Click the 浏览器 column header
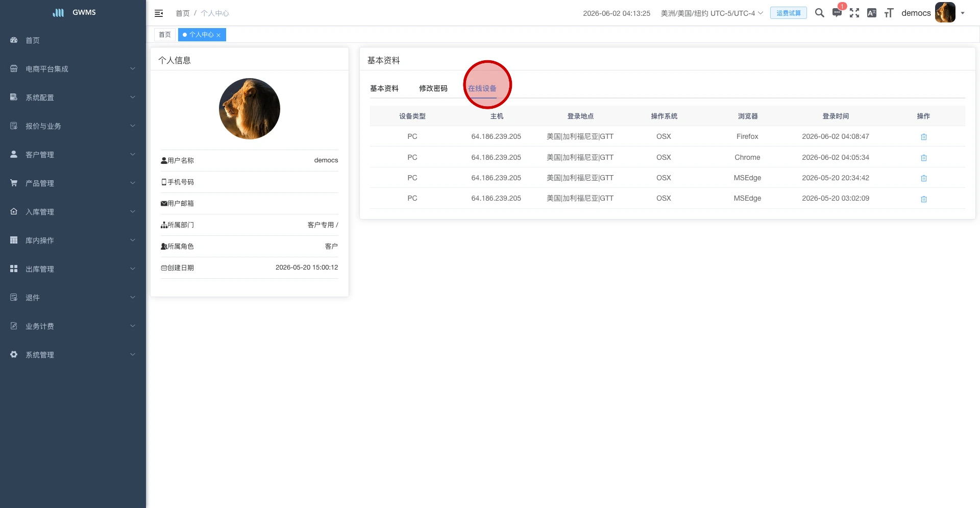980x508 pixels. click(x=748, y=116)
